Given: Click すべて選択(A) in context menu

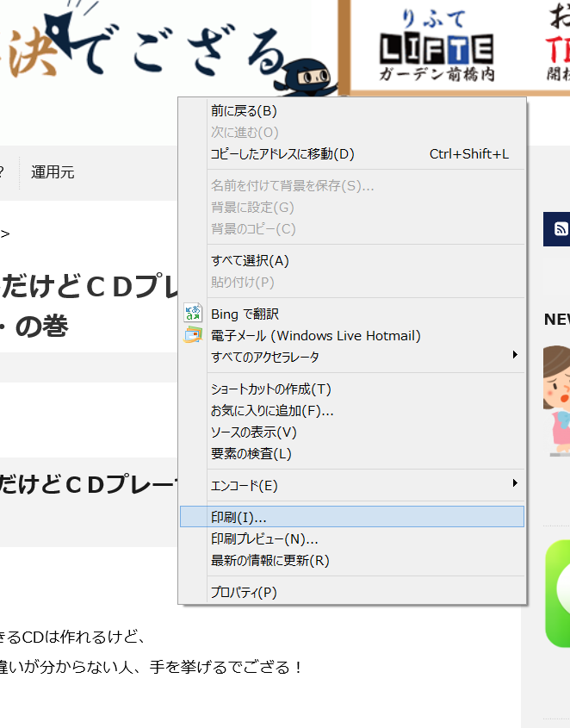Looking at the screenshot, I should [x=352, y=260].
